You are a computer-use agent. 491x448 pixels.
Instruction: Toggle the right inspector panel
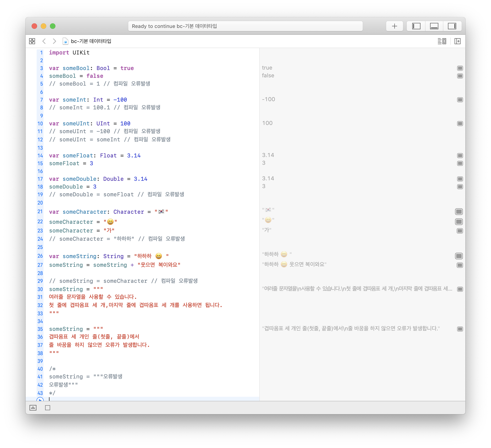click(452, 26)
